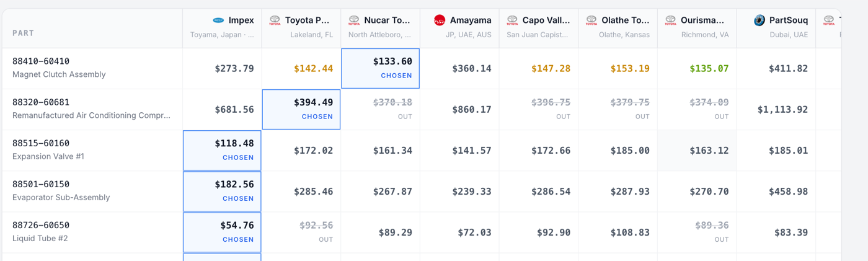Viewport: 868px width, 261px height.
Task: Choose the Nucar $133.60 chosen price cell
Action: pyautogui.click(x=381, y=68)
